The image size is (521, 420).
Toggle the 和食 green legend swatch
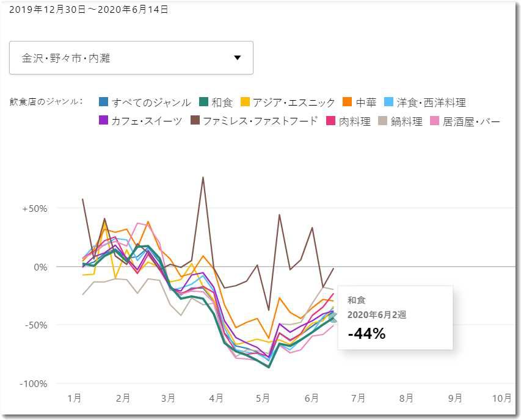click(204, 103)
